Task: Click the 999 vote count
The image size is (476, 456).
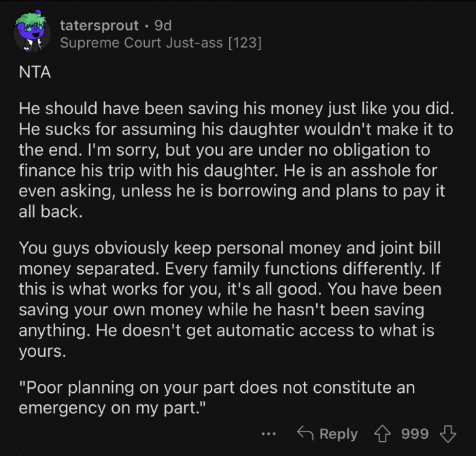Action: coord(415,434)
